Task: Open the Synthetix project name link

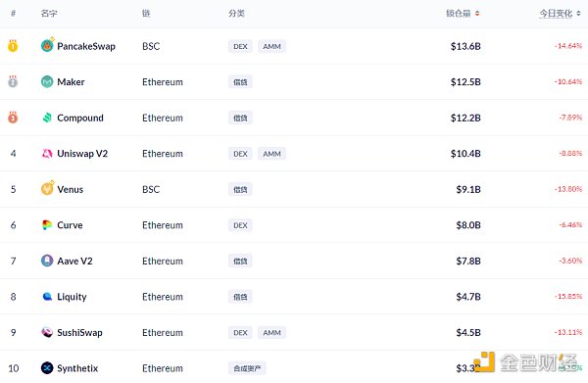Action: pos(77,368)
